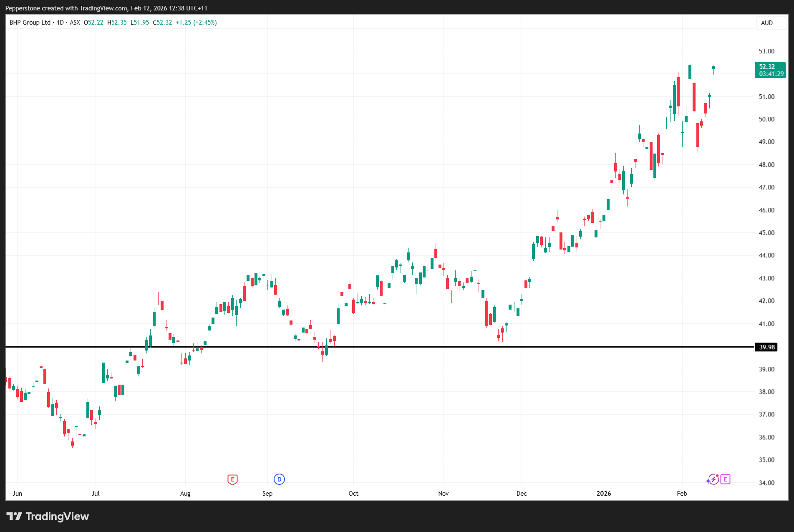Click the ASX exchange label in legend

tap(75, 23)
